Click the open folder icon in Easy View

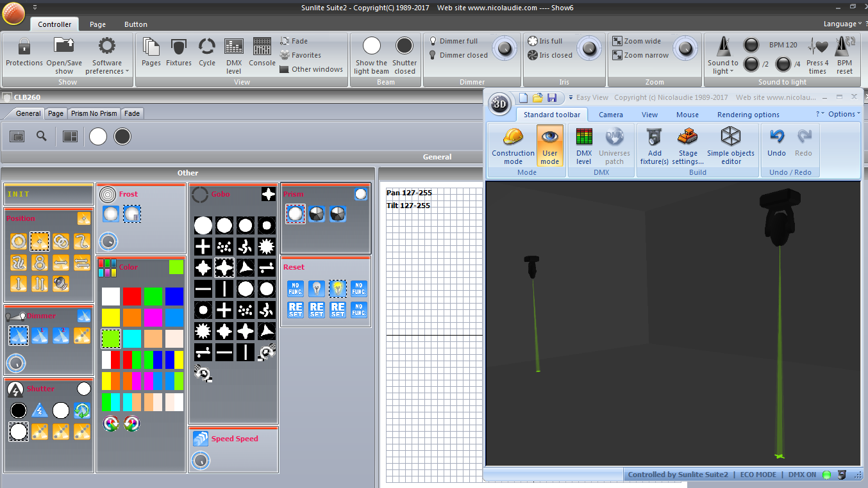point(537,97)
